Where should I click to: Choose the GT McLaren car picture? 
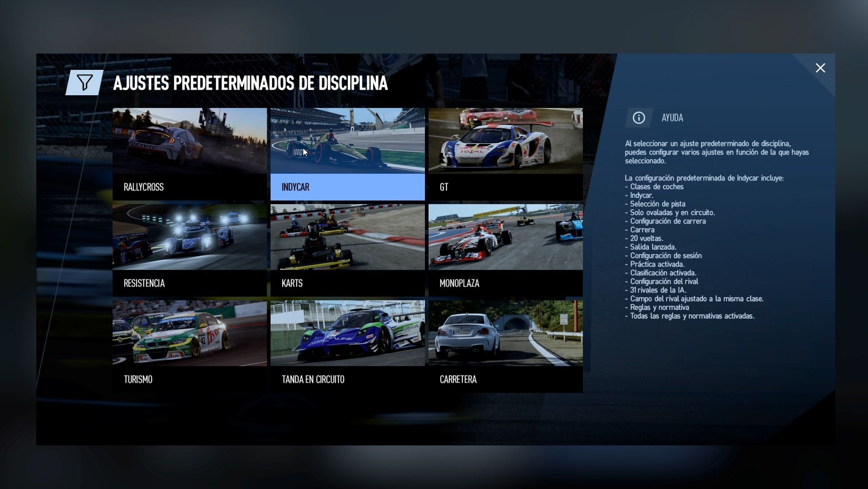[505, 141]
